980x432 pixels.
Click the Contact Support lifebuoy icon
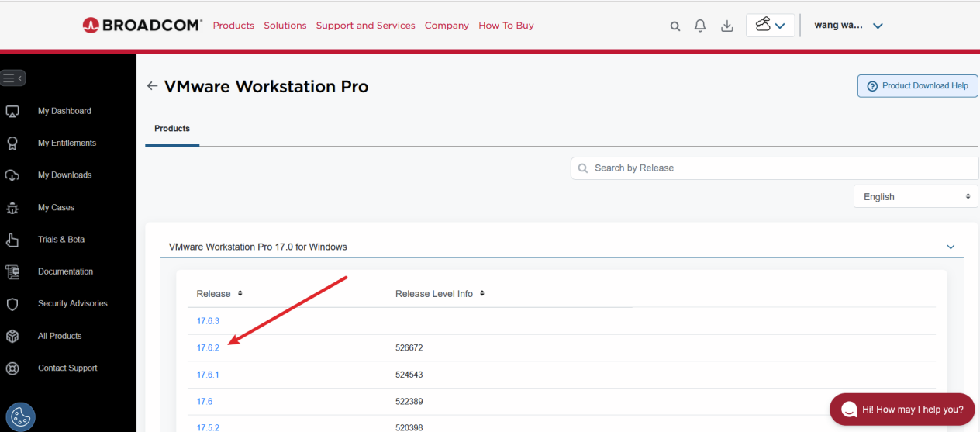pos(12,368)
